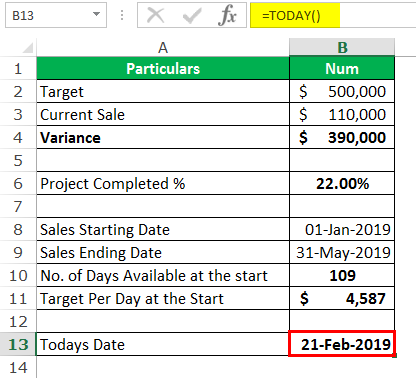Select the cell with $ 110,000
Viewport: 416px width, 378px height.
342,114
